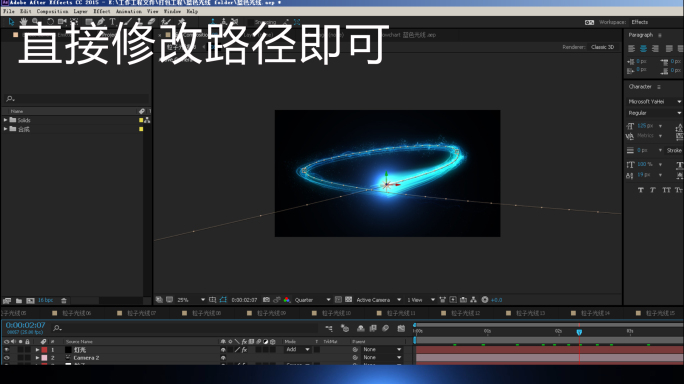This screenshot has width=684, height=384.
Task: Toggle the Frame Blending timeline switch
Action: 373,328
